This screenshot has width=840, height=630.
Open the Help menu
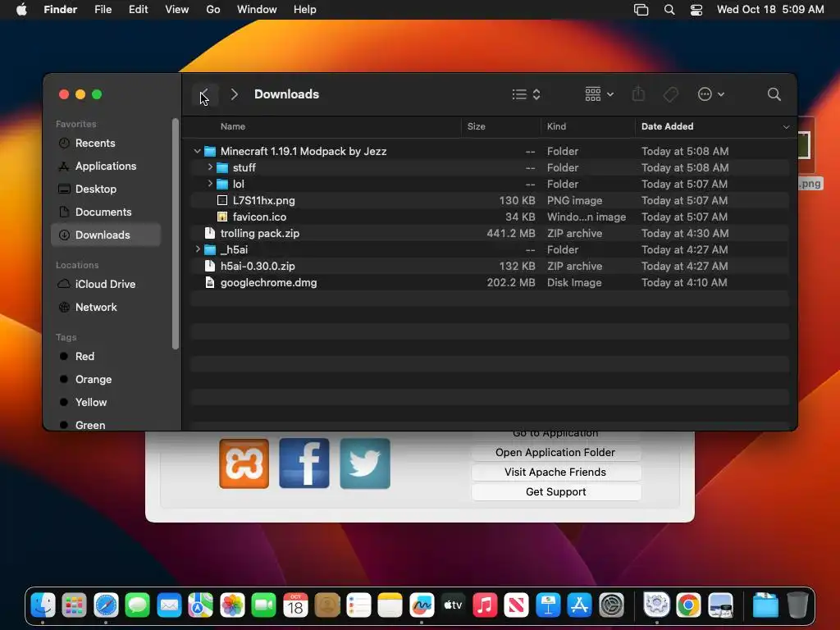pyautogui.click(x=305, y=10)
